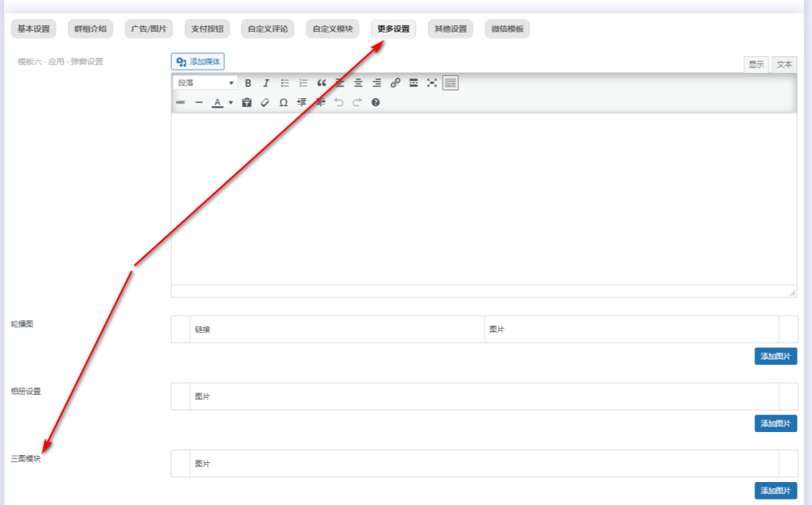Toggle paste as text mode
Viewport: 812px width, 505px height.
click(x=247, y=102)
